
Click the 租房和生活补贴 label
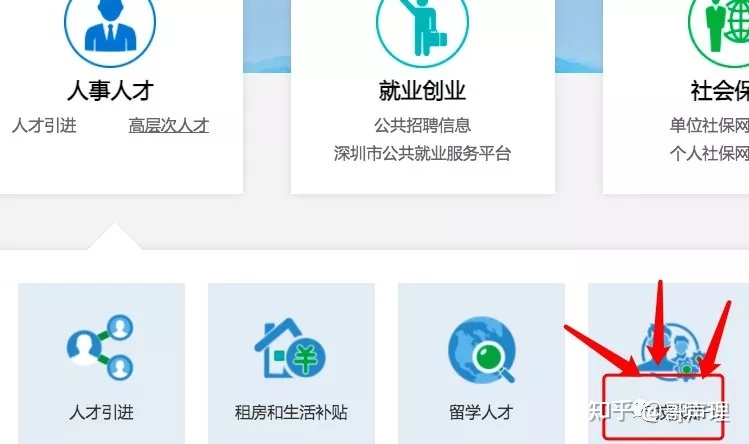click(291, 412)
